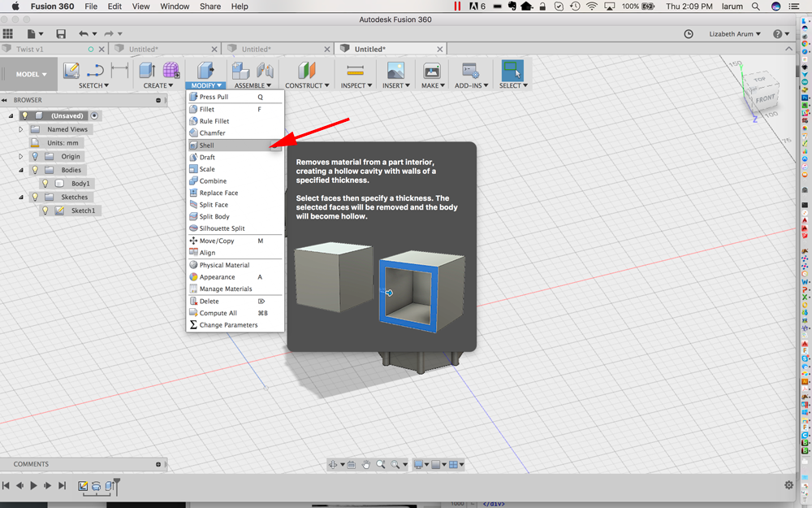Toggle visibility lightbulb for Sketches
Viewport: 812px width, 508px height.
(x=35, y=197)
